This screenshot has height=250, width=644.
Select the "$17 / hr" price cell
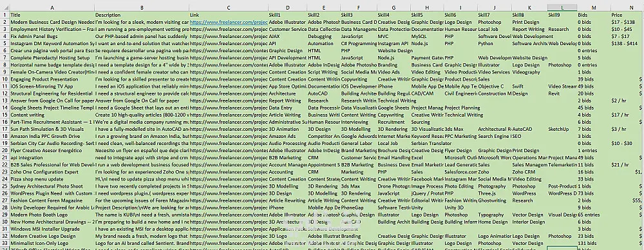point(627,115)
